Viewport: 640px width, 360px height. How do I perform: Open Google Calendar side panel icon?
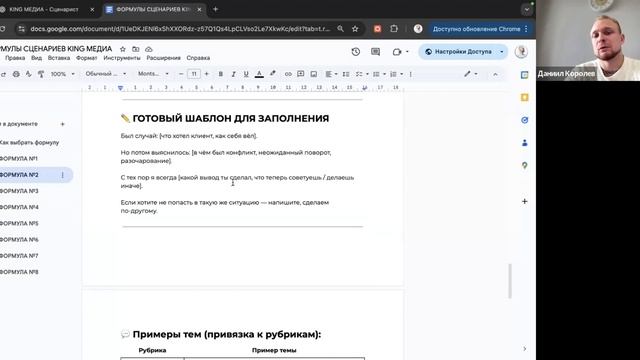tap(524, 75)
